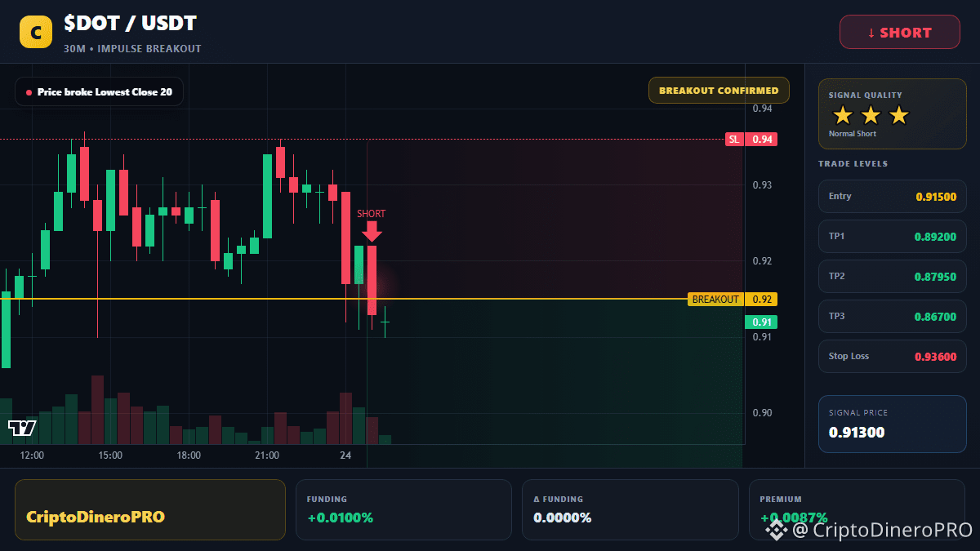Click the 15:00 time axis label
This screenshot has height=551, width=980.
pyautogui.click(x=110, y=455)
